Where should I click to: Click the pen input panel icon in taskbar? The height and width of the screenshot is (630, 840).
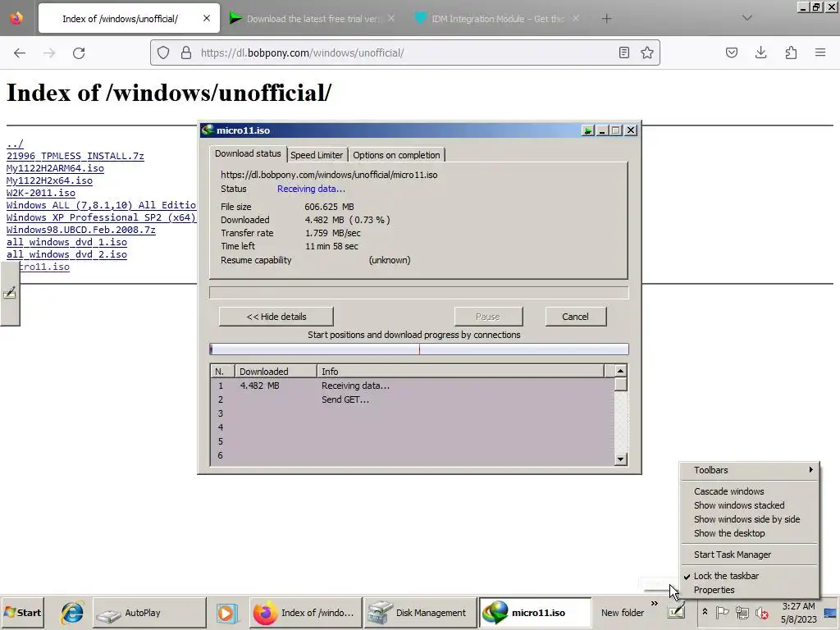tap(676, 610)
